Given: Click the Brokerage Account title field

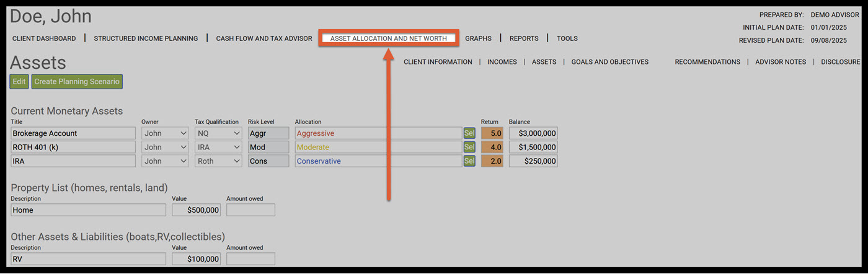Looking at the screenshot, I should 73,133.
